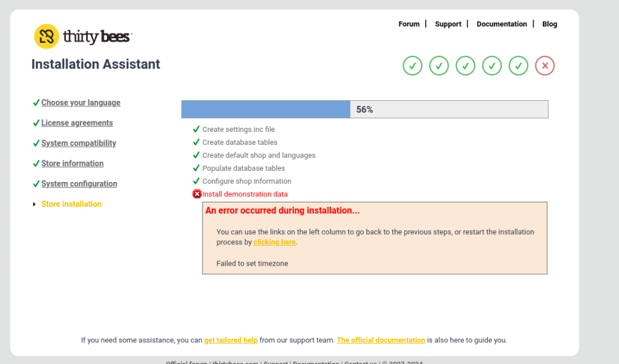
Task: Click the third green step checkmark circle
Action: 465,66
